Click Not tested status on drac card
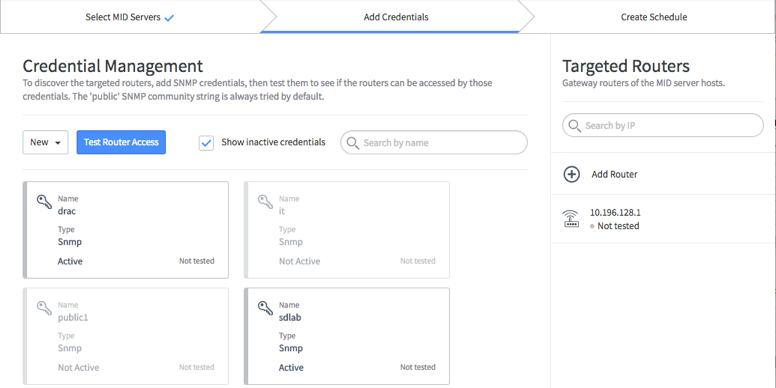 [x=196, y=261]
